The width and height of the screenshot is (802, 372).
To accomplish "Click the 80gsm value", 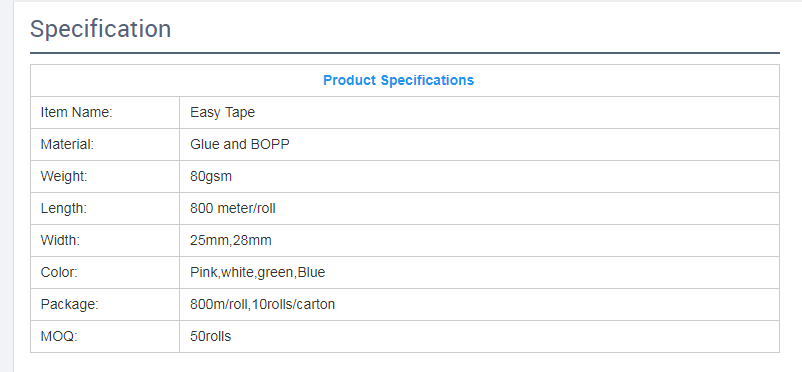I will tap(211, 177).
